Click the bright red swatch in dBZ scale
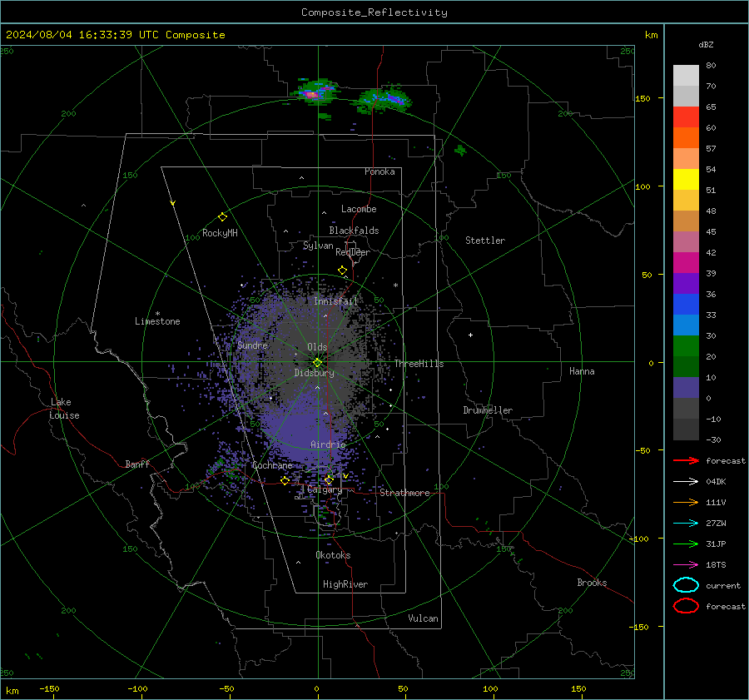Viewport: 749px width, 700px height. click(x=686, y=117)
